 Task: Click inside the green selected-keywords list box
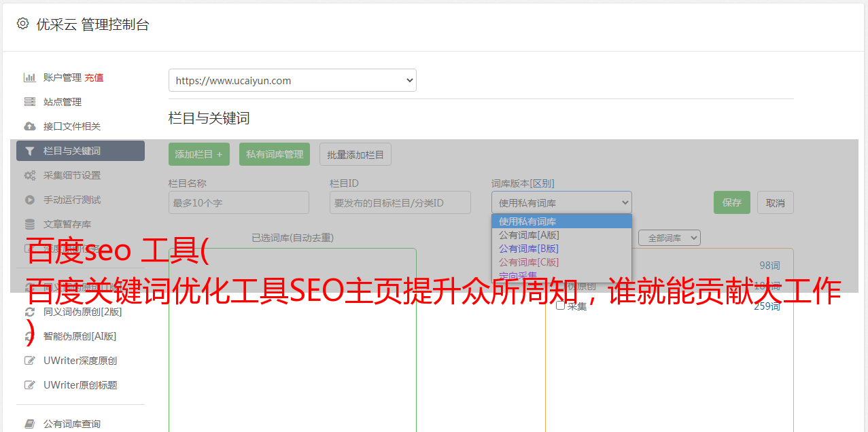click(292, 340)
